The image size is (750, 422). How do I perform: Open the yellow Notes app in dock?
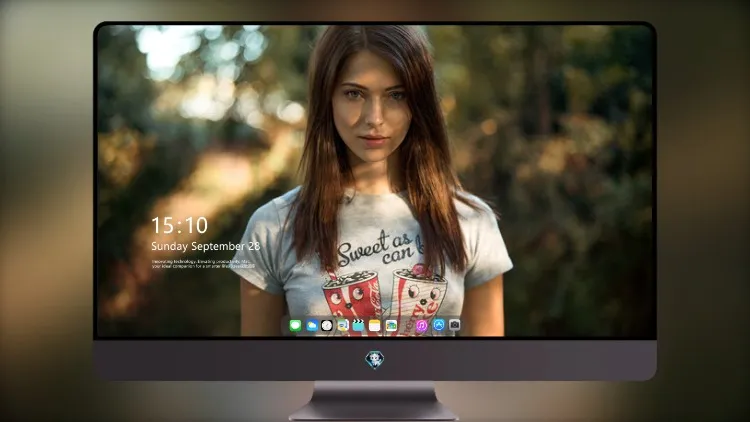(x=375, y=326)
